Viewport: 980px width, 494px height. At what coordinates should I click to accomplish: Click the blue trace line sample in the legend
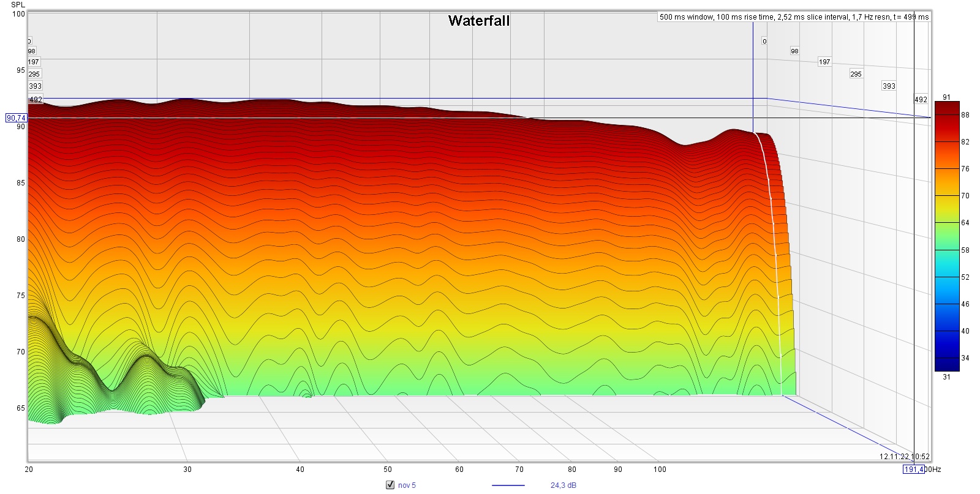point(508,485)
